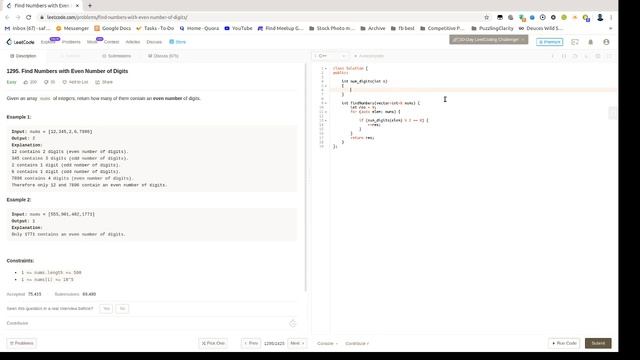Open the C++ language dropdown
Image resolution: width=640 pixels, height=360 pixels.
(x=330, y=56)
